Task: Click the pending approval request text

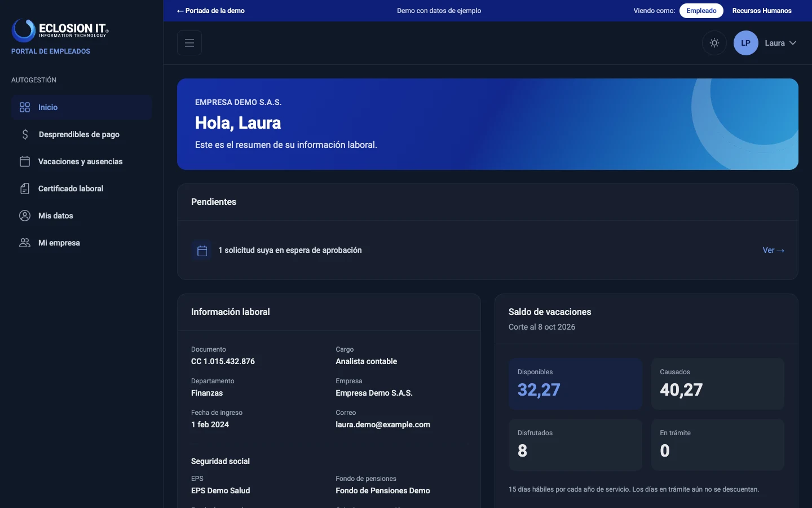Action: (x=290, y=250)
